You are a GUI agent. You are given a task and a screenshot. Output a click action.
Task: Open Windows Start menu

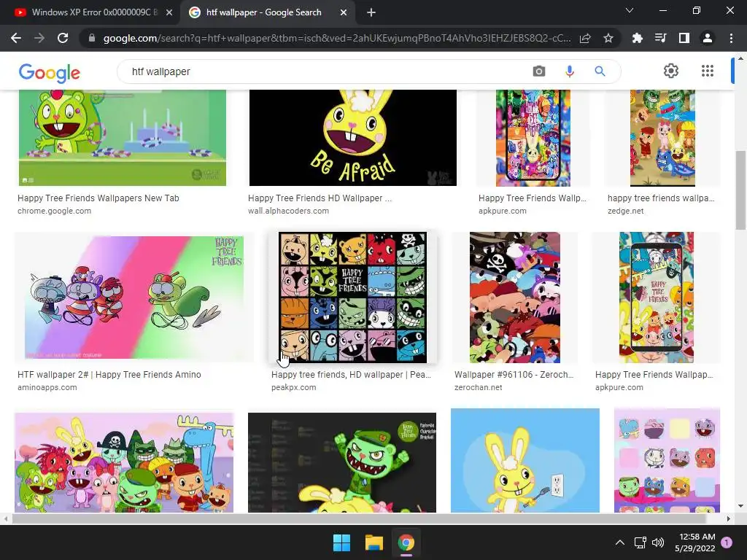pos(341,542)
